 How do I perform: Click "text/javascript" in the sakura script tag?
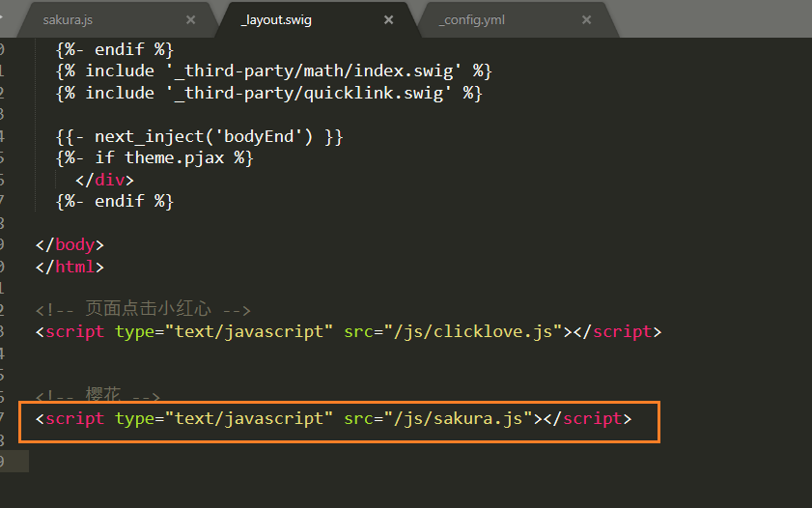[x=248, y=418]
